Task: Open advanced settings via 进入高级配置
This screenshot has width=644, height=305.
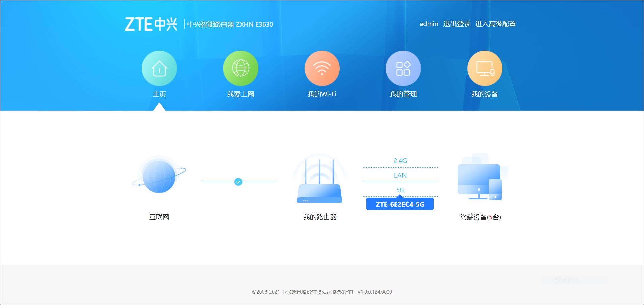Action: coord(495,24)
